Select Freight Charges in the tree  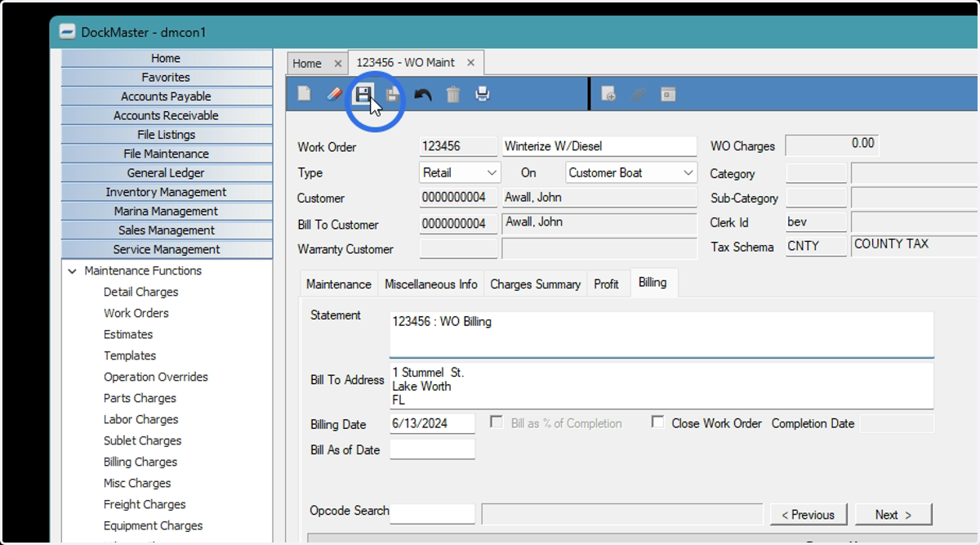pyautogui.click(x=145, y=504)
